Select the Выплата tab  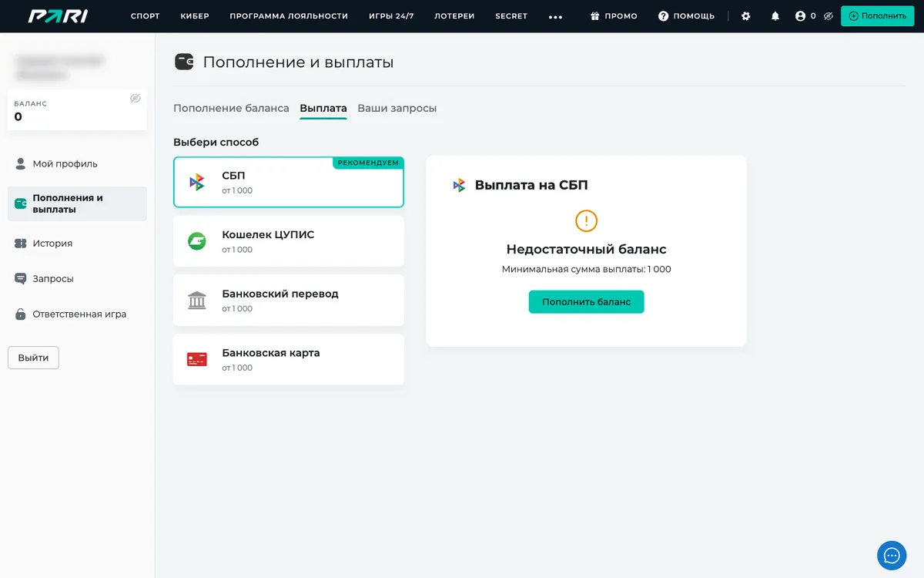click(x=323, y=109)
